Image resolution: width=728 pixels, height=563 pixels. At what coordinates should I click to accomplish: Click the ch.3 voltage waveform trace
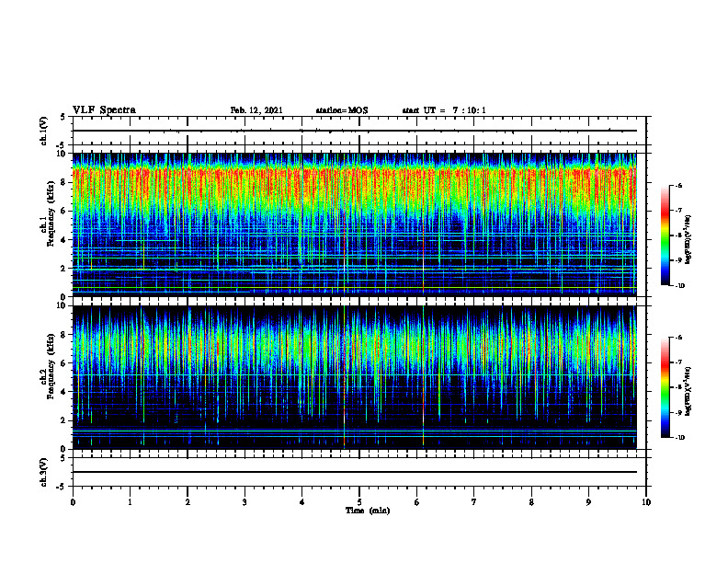point(355,472)
